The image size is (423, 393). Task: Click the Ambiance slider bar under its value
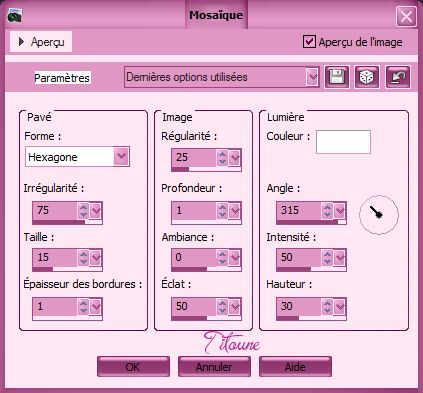(x=206, y=269)
